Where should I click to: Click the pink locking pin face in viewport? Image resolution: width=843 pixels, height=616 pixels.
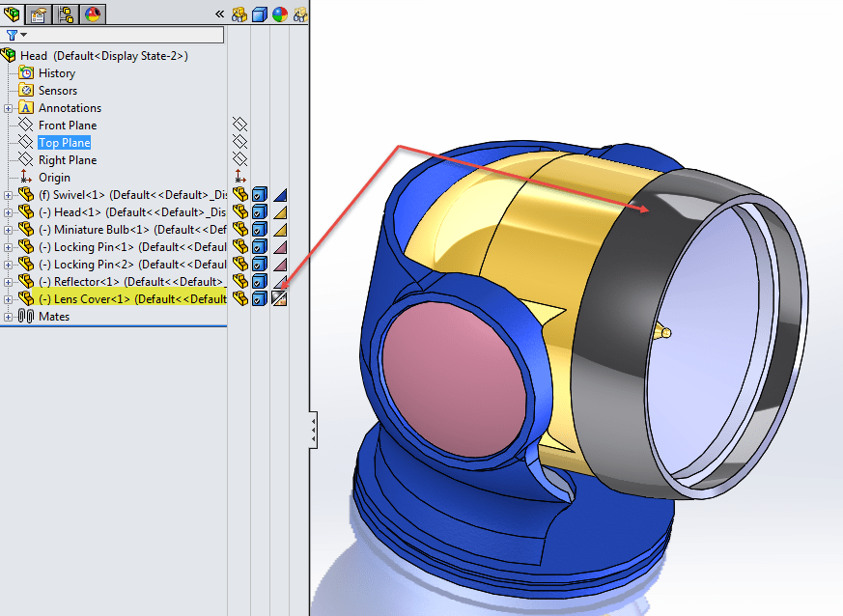click(455, 381)
